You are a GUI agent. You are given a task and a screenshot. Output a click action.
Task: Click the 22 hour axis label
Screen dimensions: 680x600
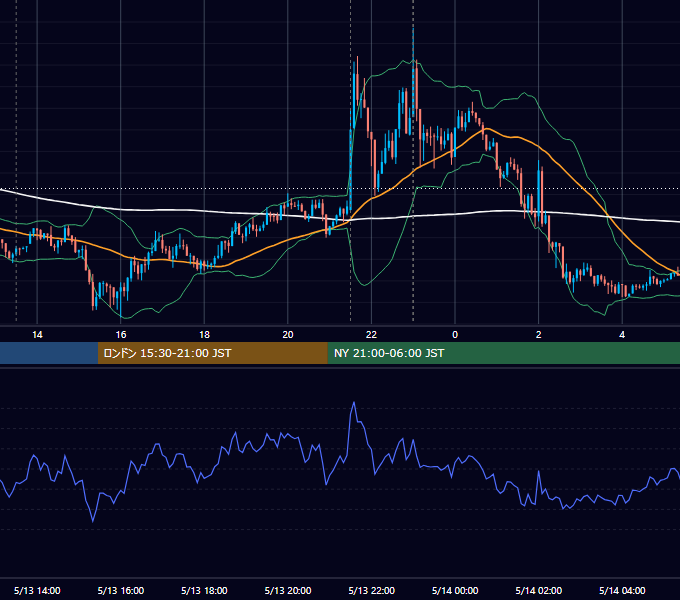pyautogui.click(x=371, y=335)
